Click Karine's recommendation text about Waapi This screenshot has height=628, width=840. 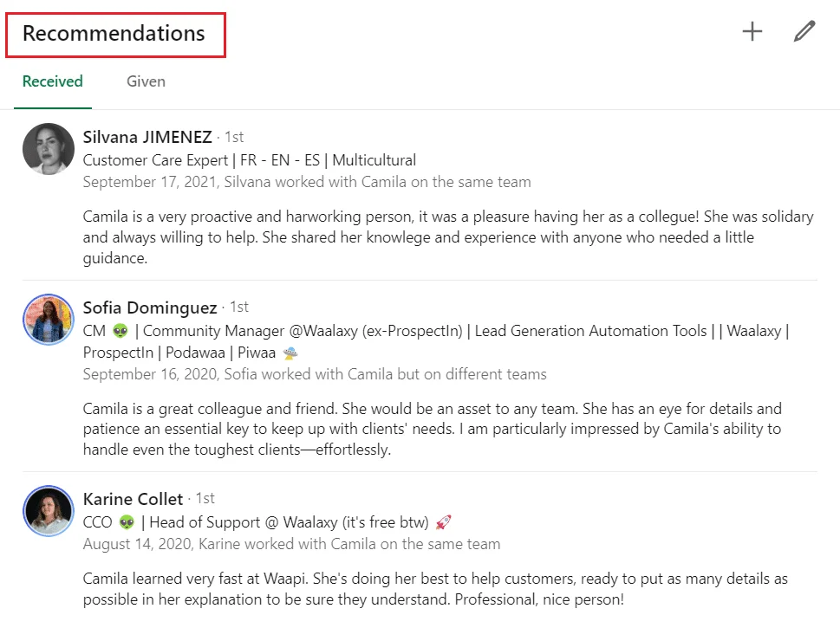tap(435, 589)
